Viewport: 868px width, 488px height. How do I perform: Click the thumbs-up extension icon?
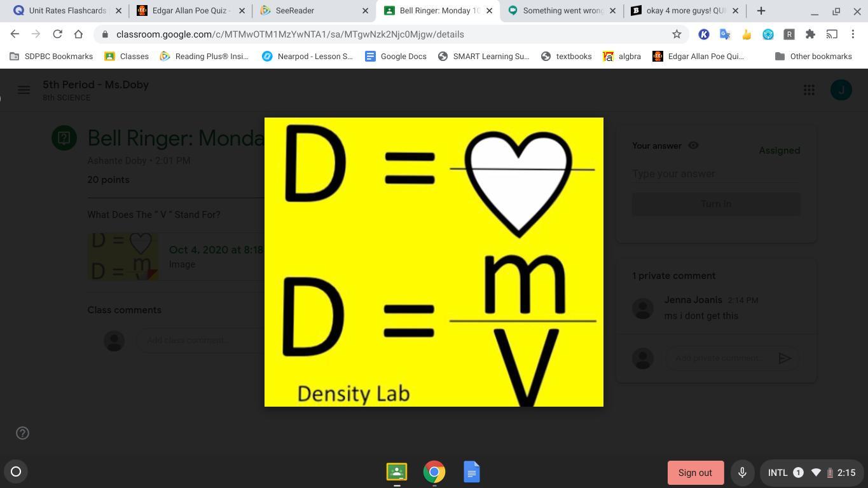(747, 34)
